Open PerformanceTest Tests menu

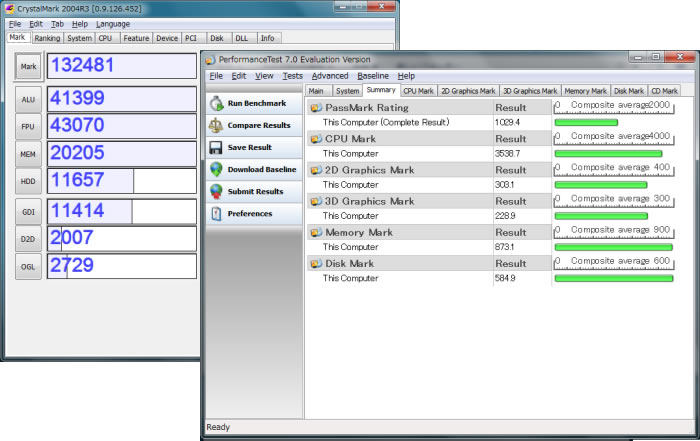click(292, 76)
